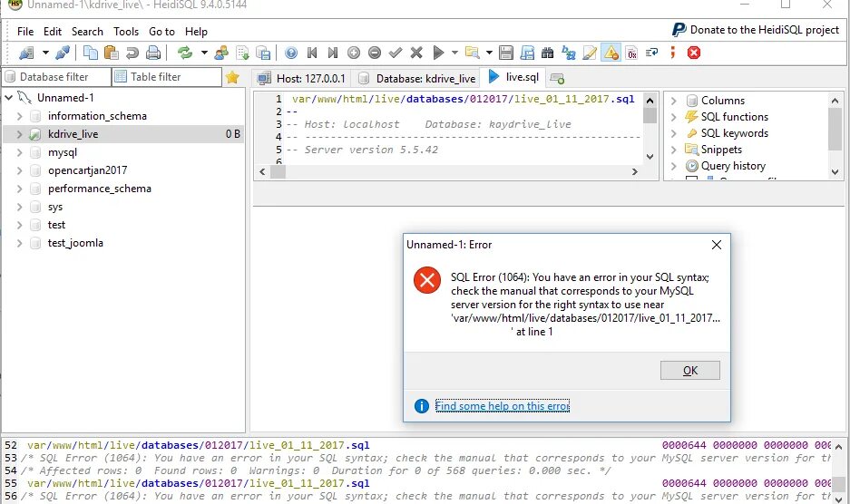Click the query editor horizontal scrollbar right arrow
This screenshot has width=850, height=504.
coord(635,172)
